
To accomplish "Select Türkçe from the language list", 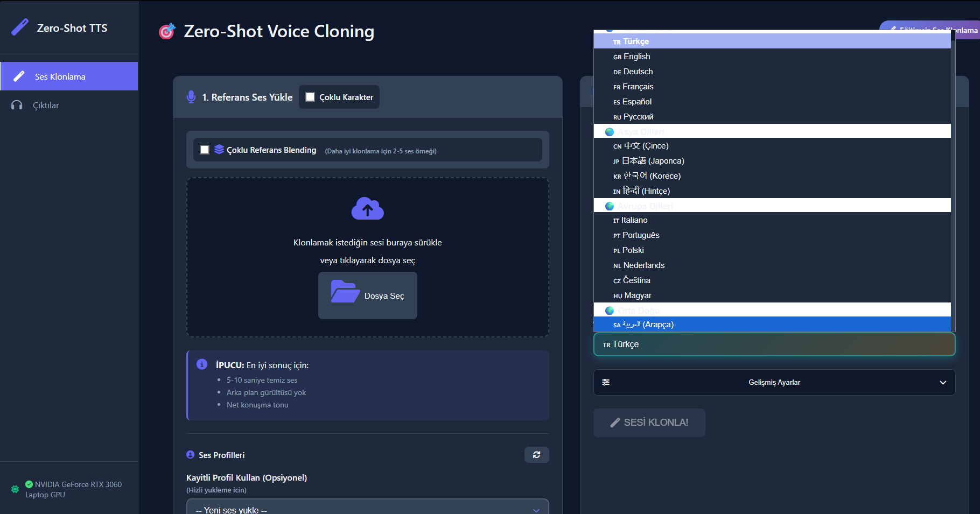I will pyautogui.click(x=772, y=41).
